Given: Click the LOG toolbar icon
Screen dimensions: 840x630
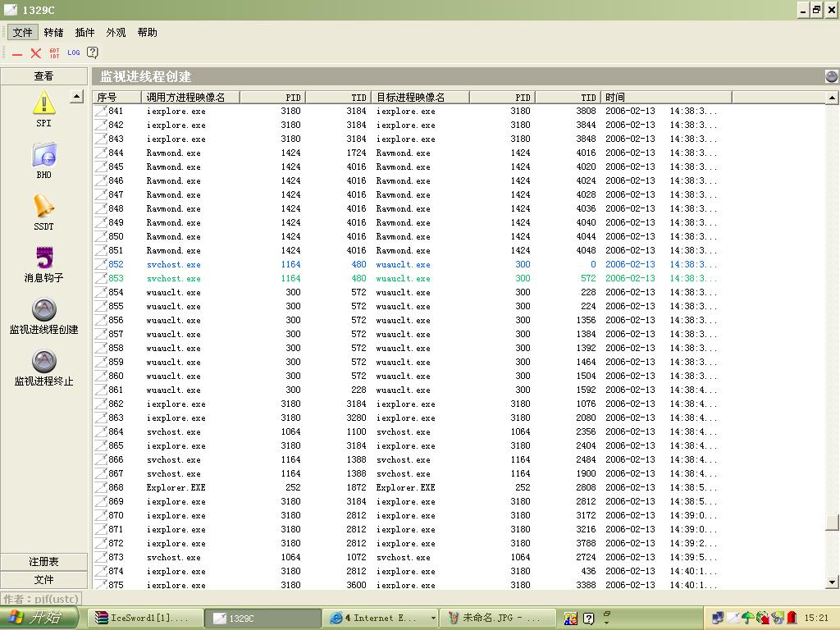Looking at the screenshot, I should 74,52.
